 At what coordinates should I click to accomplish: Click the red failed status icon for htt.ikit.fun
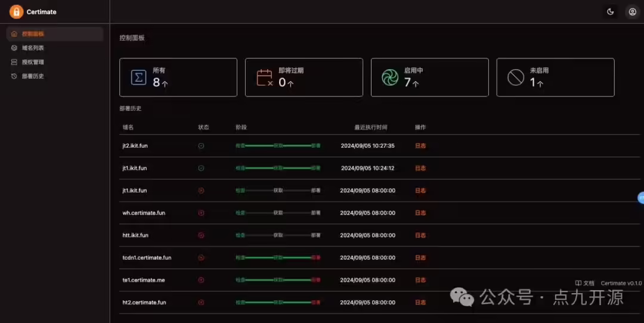tap(202, 235)
